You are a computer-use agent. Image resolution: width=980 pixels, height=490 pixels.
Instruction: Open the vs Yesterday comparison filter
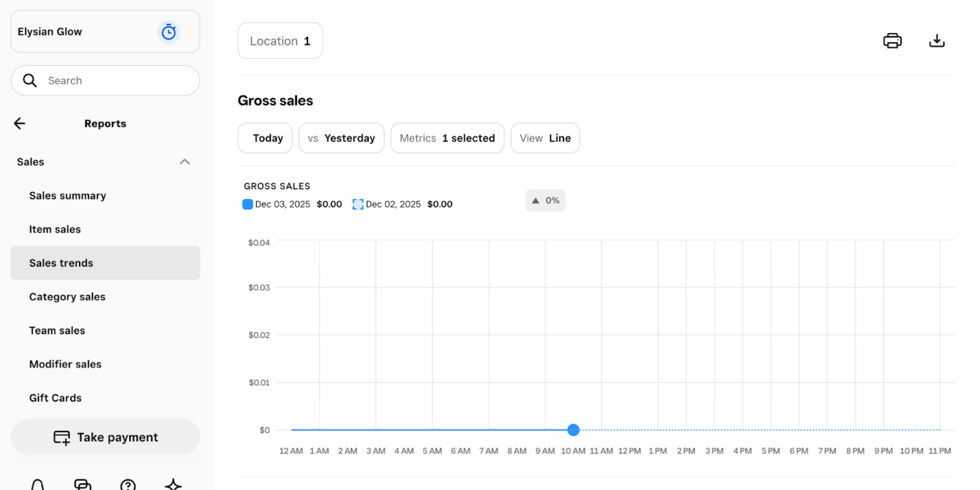(341, 138)
